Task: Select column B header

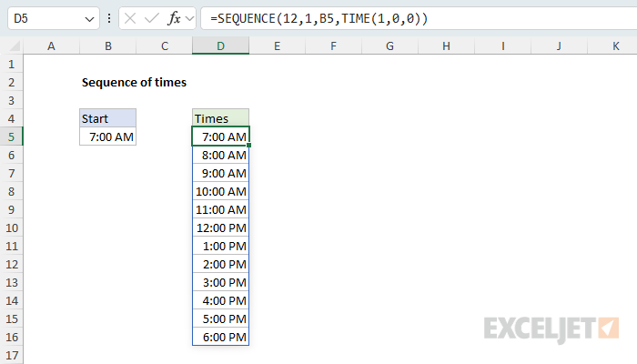Action: point(108,45)
